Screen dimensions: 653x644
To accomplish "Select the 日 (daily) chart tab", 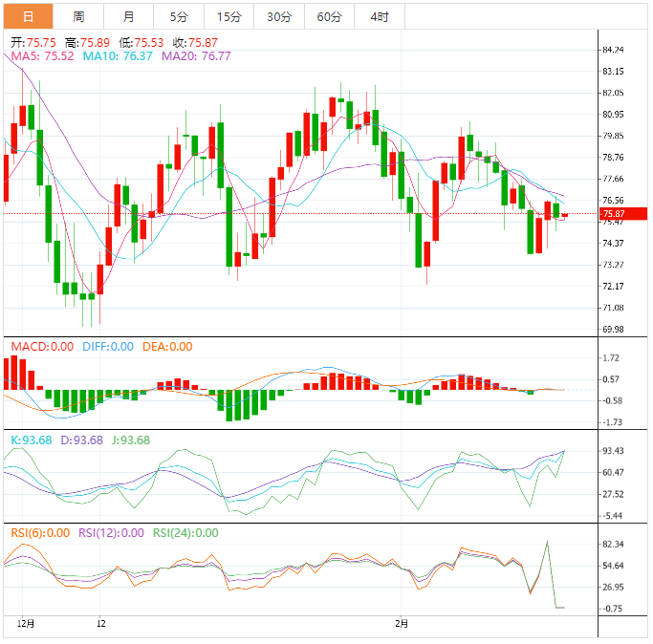I will (x=27, y=16).
